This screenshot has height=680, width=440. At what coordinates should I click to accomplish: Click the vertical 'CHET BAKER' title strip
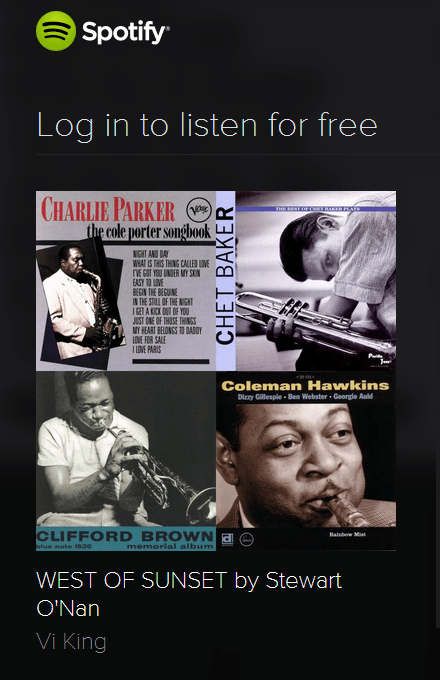(x=225, y=281)
